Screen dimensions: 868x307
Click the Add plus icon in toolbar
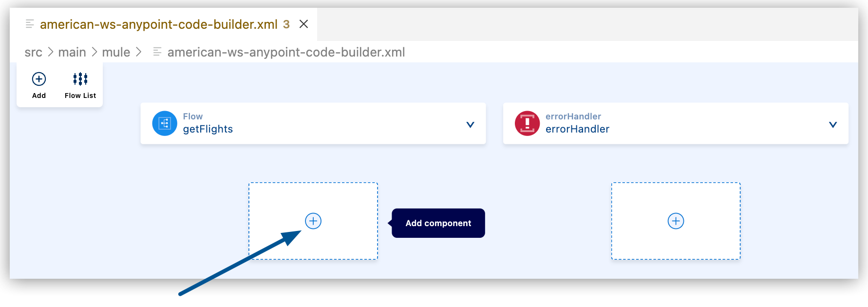tap(39, 79)
